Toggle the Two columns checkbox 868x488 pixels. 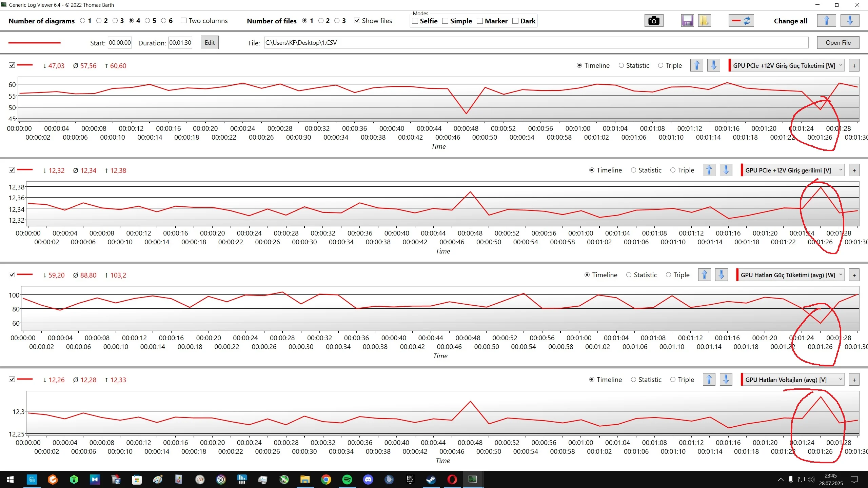click(183, 21)
